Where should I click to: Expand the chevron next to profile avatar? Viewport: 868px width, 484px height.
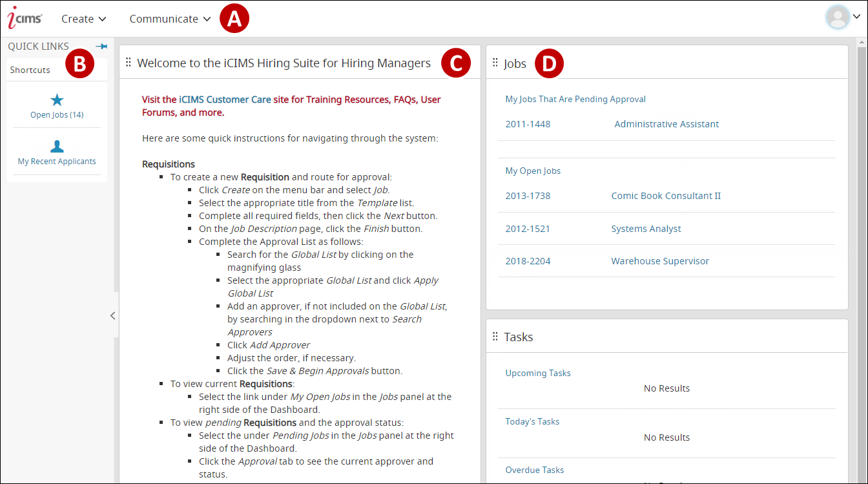point(856,17)
